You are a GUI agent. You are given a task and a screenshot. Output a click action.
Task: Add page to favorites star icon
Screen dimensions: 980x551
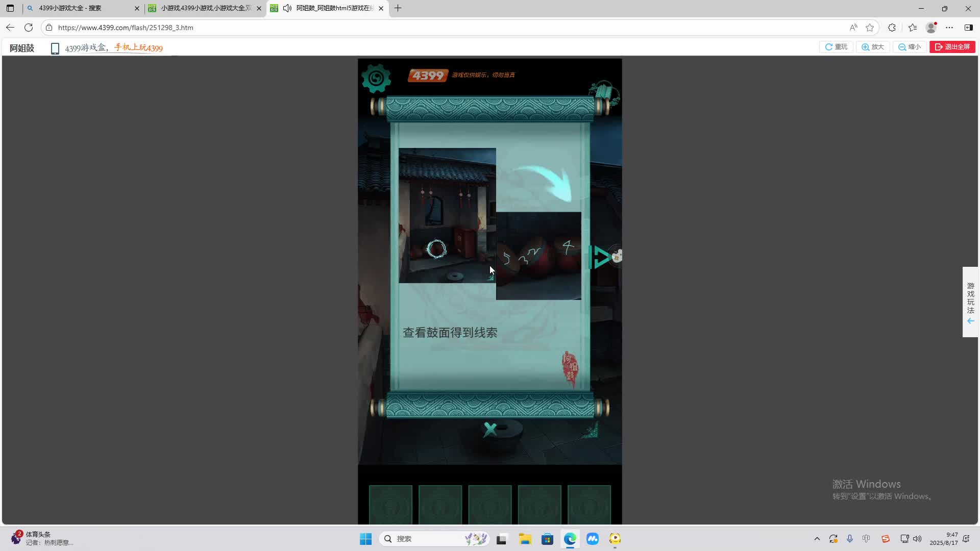[x=870, y=28]
